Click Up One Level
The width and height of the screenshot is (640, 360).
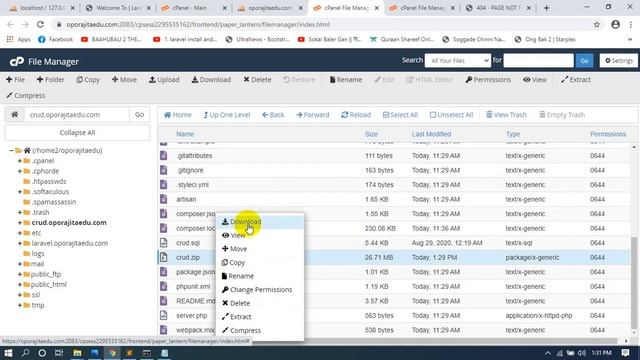click(227, 115)
